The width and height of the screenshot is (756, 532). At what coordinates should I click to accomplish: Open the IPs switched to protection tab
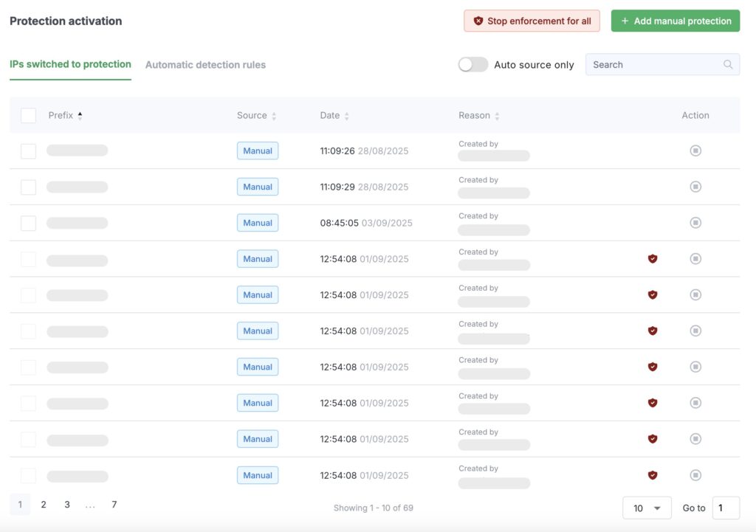point(70,64)
